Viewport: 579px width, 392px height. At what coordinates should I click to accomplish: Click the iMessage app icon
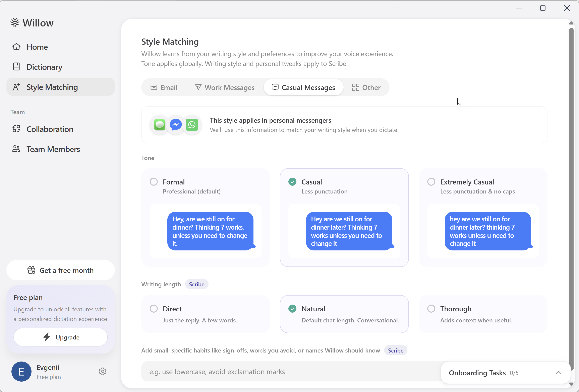click(x=160, y=125)
